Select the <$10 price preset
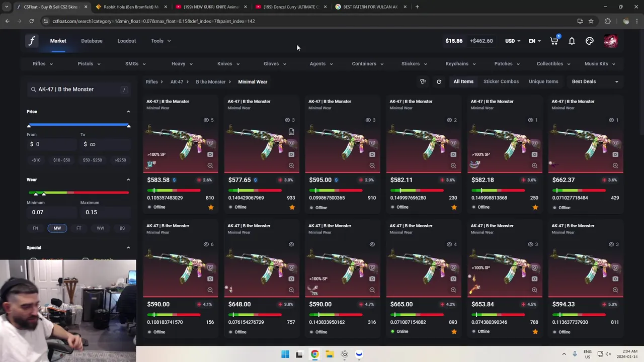 click(x=36, y=160)
